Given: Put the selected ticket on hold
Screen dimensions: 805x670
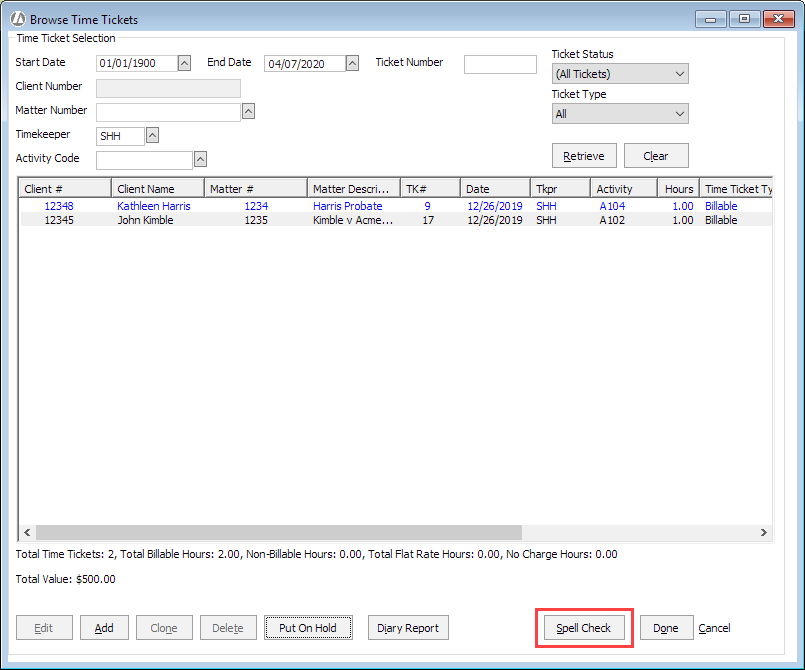Looking at the screenshot, I should click(308, 627).
